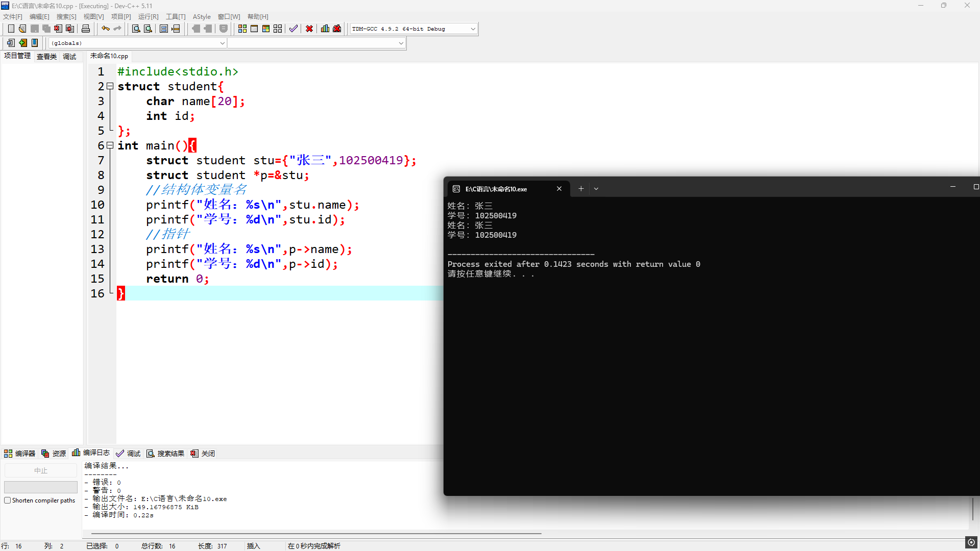Viewport: 980px width, 551px height.
Task: Click the Run program icon
Action: click(254, 29)
